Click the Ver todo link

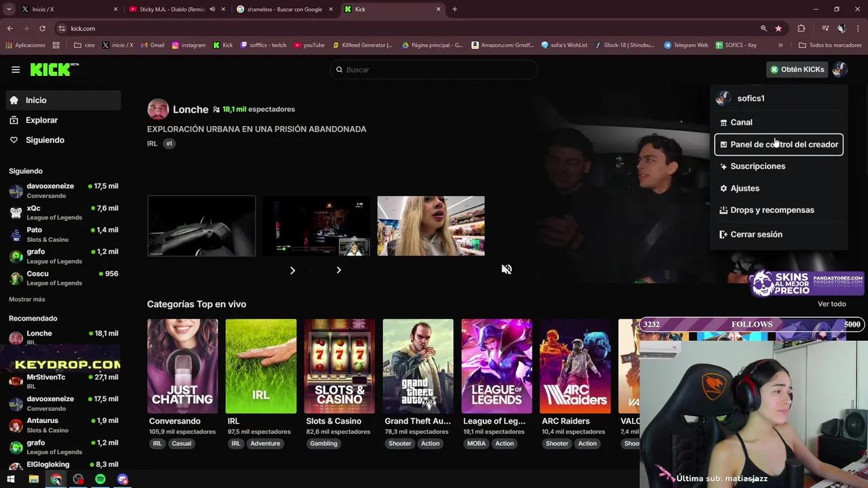pyautogui.click(x=831, y=304)
